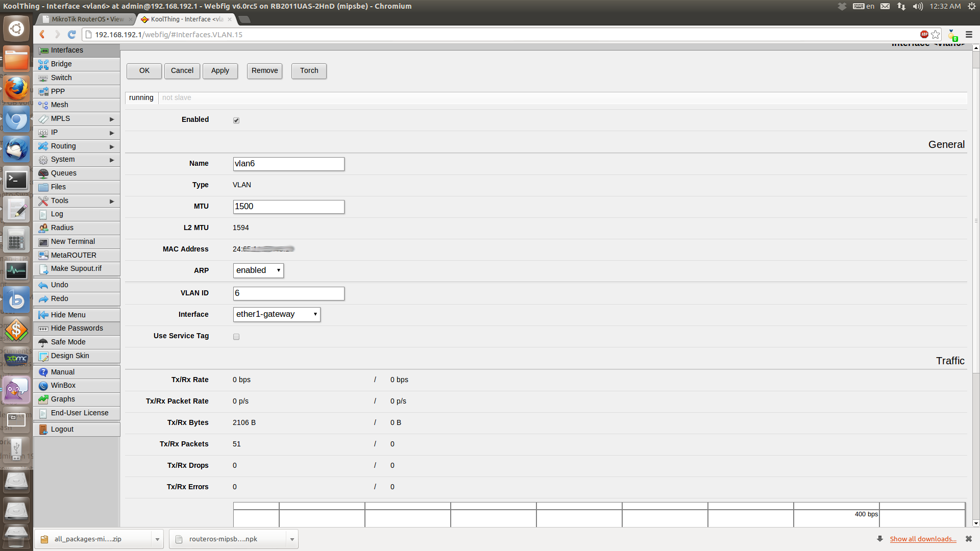Click the AdBlock extension icon
This screenshot has height=551, width=980.
pos(924,34)
